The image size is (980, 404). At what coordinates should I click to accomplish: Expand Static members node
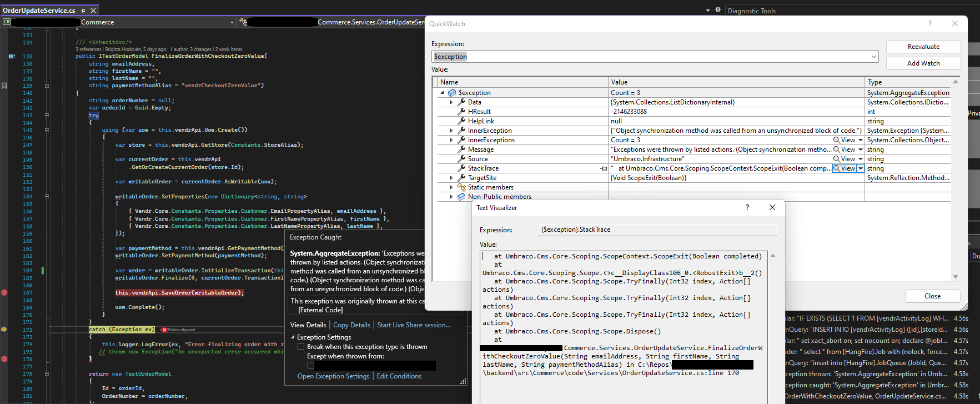point(451,187)
